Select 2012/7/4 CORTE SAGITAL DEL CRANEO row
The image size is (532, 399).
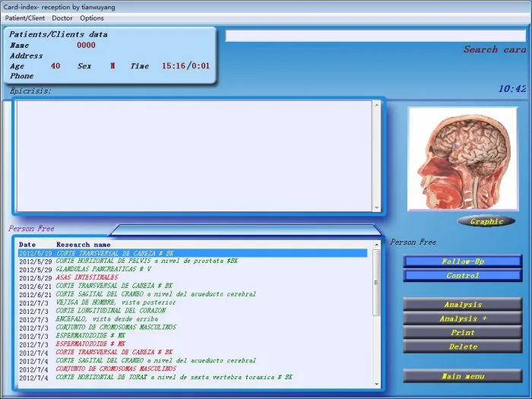pyautogui.click(x=193, y=361)
